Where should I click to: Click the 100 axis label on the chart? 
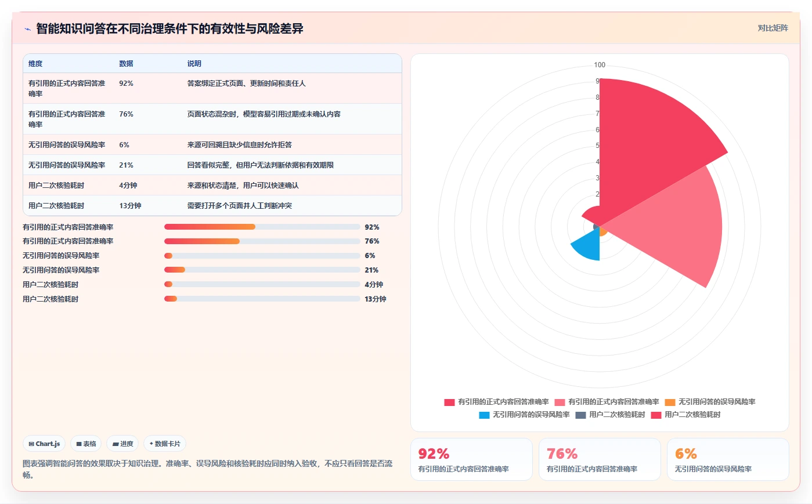click(600, 65)
